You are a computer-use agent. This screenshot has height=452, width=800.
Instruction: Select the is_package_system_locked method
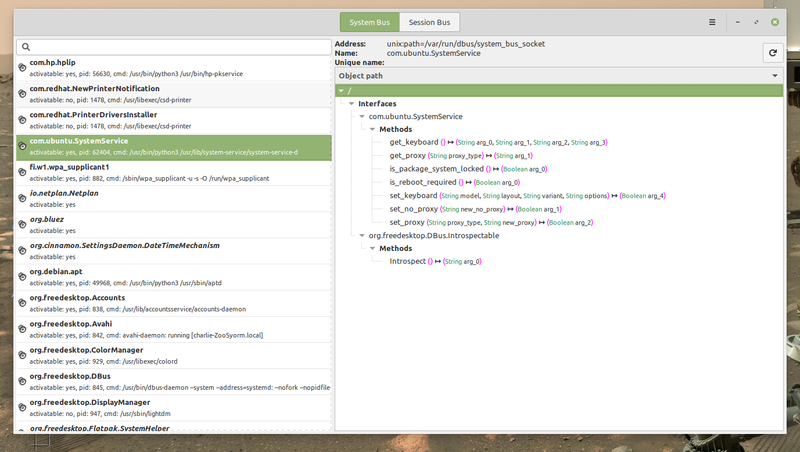click(468, 169)
